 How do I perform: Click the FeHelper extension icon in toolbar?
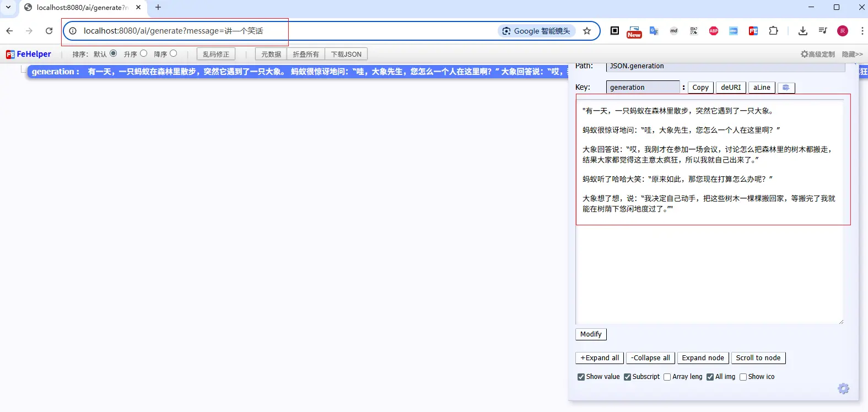coord(753,31)
